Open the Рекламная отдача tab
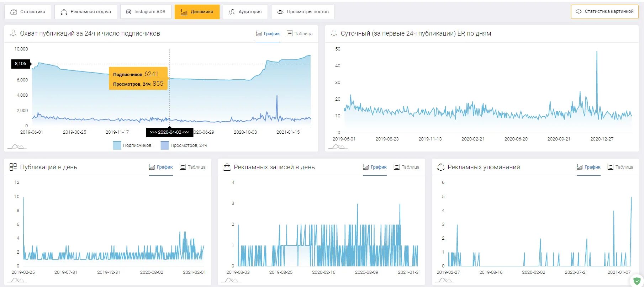Viewport: 644px width, 287px height. 86,12
